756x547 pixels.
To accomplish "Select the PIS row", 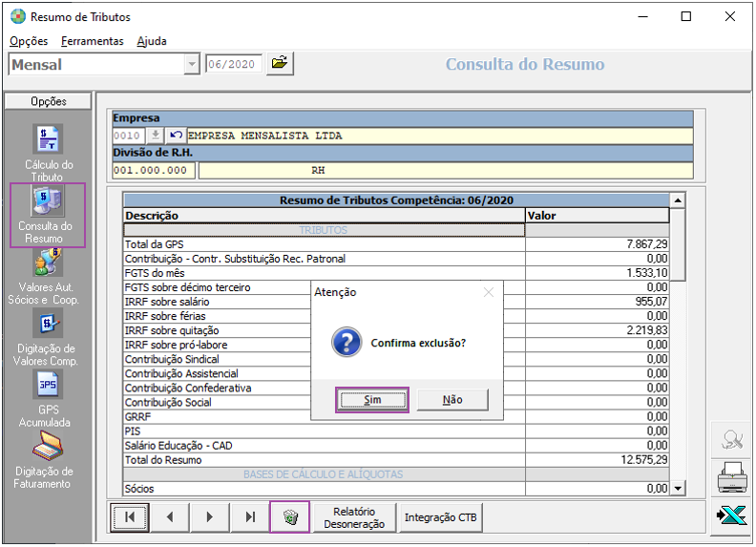I will pyautogui.click(x=396, y=431).
